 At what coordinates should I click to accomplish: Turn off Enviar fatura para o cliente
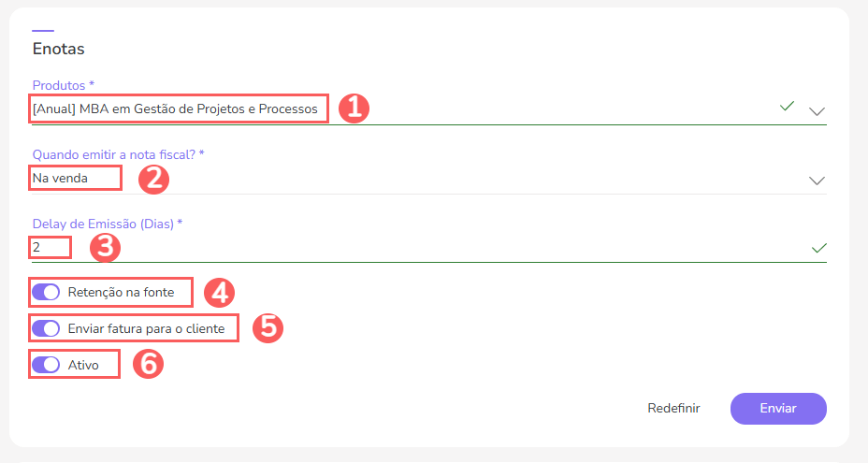46,328
